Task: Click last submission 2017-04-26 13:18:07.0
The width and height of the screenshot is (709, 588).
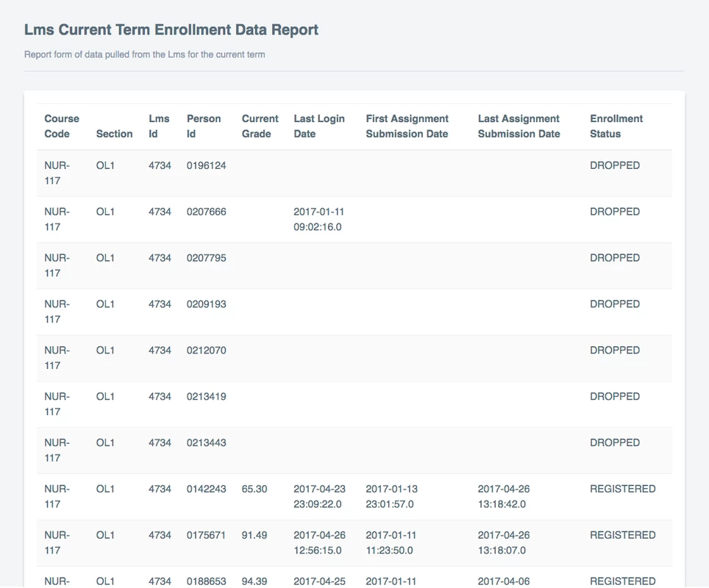Action: (x=504, y=543)
